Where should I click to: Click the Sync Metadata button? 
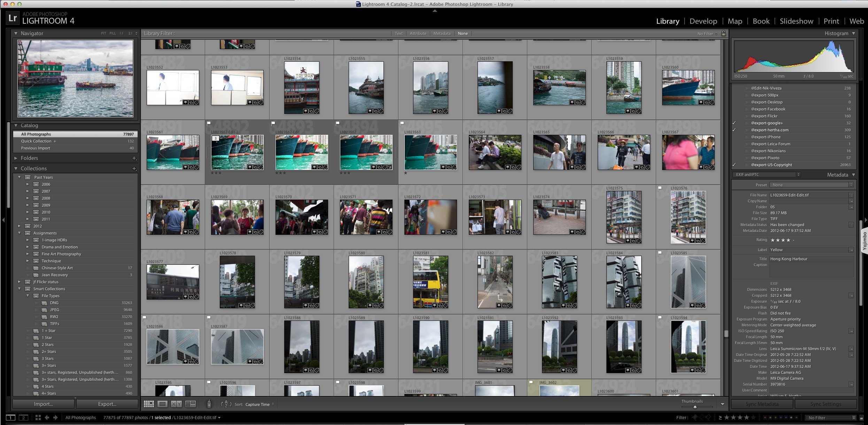tap(762, 404)
